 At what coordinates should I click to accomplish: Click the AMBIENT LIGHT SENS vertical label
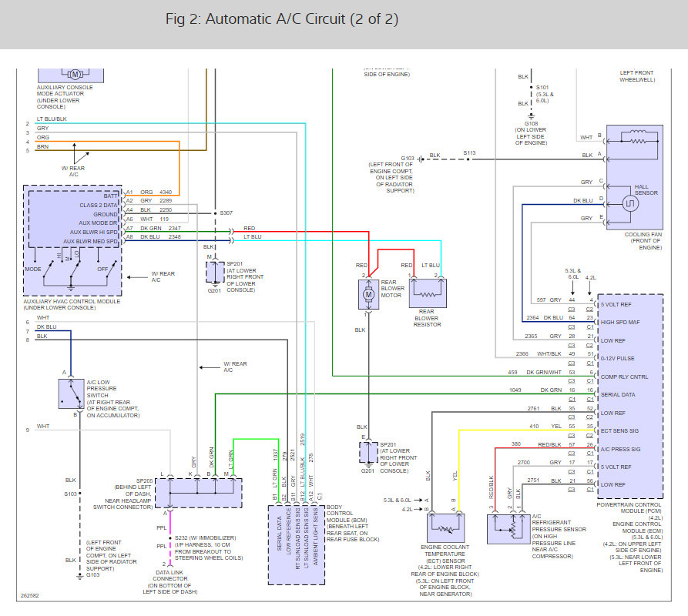[315, 537]
